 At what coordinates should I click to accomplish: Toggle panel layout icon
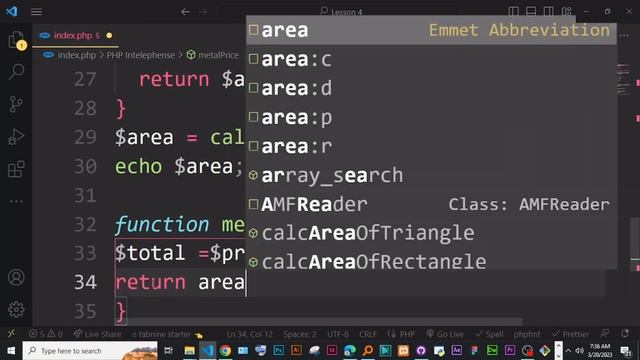531,11
